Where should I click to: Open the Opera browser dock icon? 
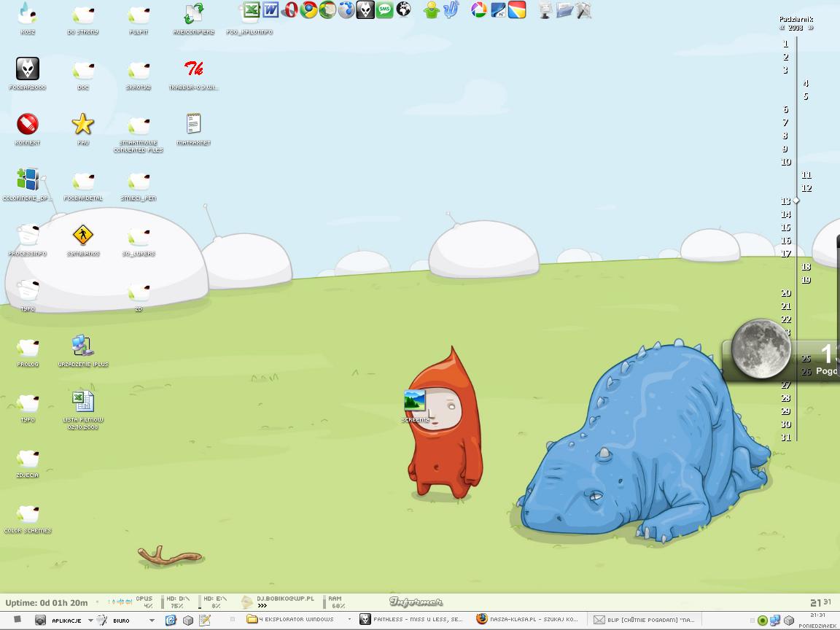click(x=289, y=9)
